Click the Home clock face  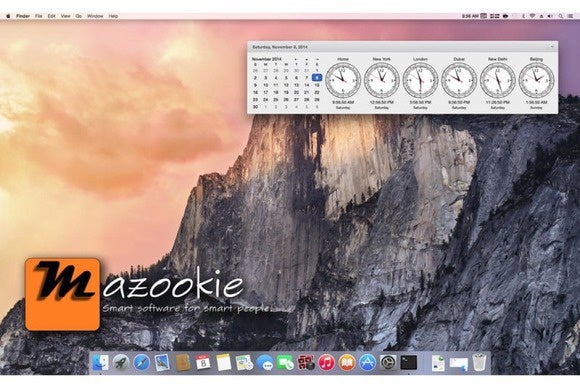[343, 80]
